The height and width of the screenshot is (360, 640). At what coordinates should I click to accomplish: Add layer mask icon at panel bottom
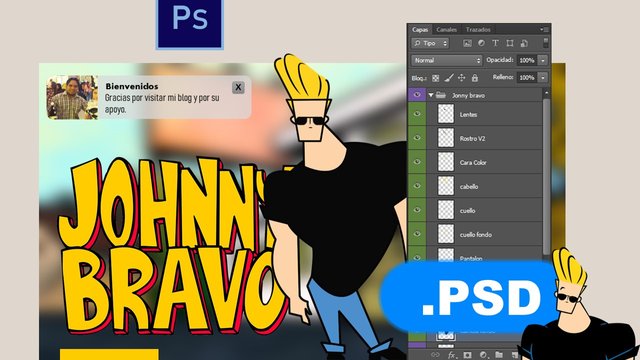coord(467,355)
